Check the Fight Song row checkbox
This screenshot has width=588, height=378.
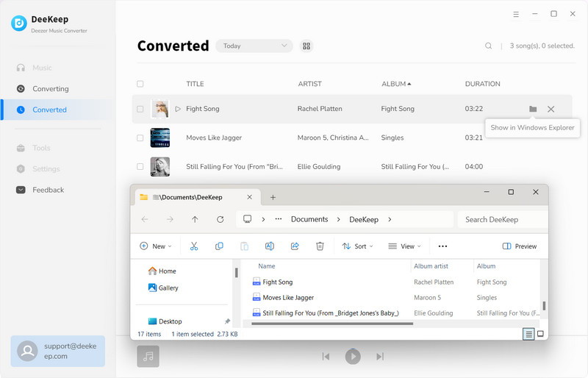pyautogui.click(x=140, y=109)
